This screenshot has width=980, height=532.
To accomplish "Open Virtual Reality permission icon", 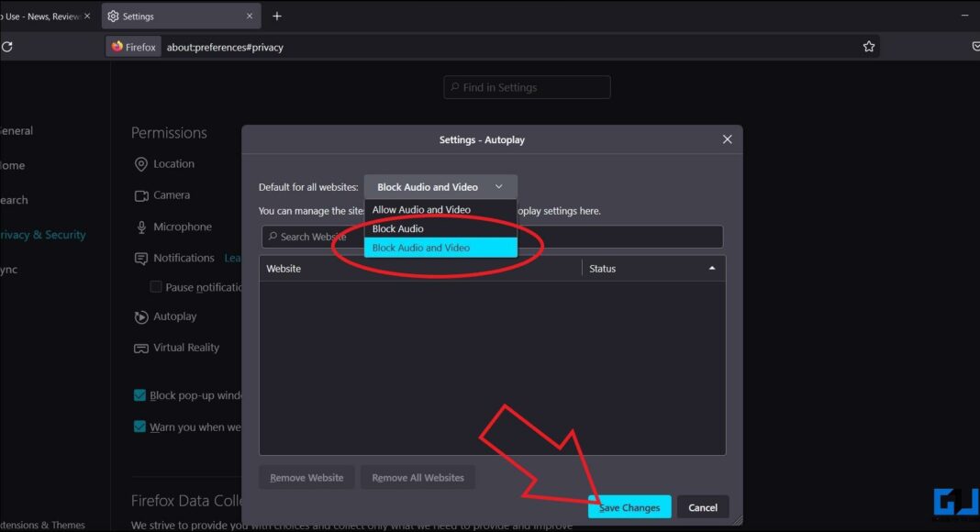I will pyautogui.click(x=141, y=348).
